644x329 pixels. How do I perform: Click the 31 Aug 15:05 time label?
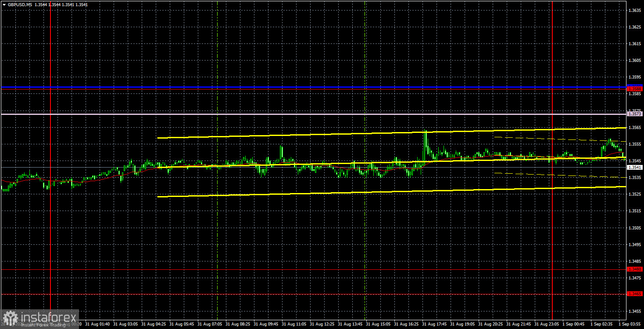pyautogui.click(x=377, y=324)
